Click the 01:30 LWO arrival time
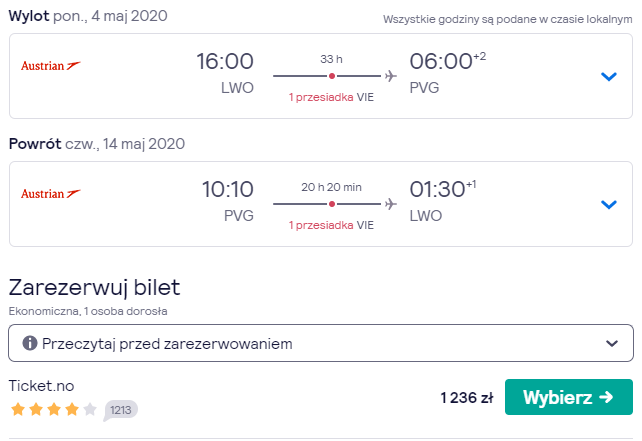 click(437, 189)
